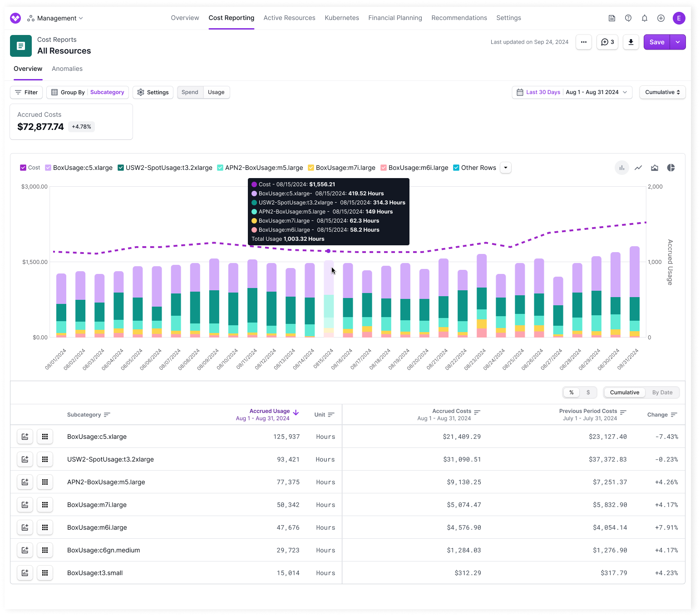
Task: Switch to area chart view icon
Action: (x=655, y=168)
